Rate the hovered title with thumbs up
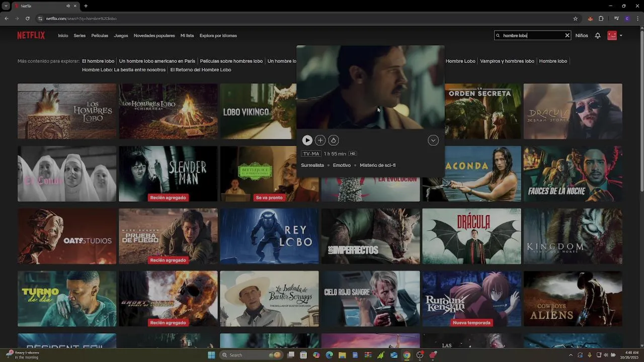Image resolution: width=644 pixels, height=362 pixels. coord(333,140)
